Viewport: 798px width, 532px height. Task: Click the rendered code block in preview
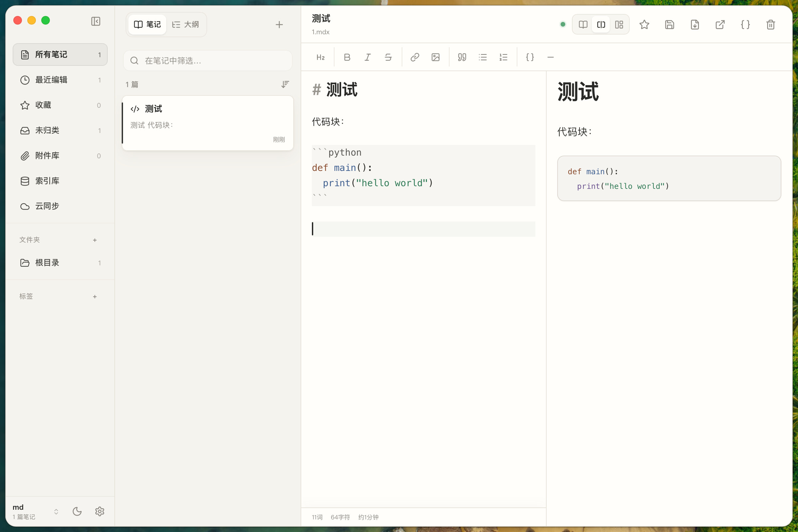coord(669,179)
